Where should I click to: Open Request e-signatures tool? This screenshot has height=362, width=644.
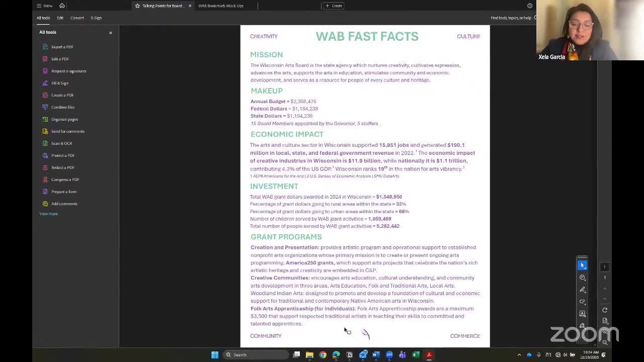[x=64, y=71]
